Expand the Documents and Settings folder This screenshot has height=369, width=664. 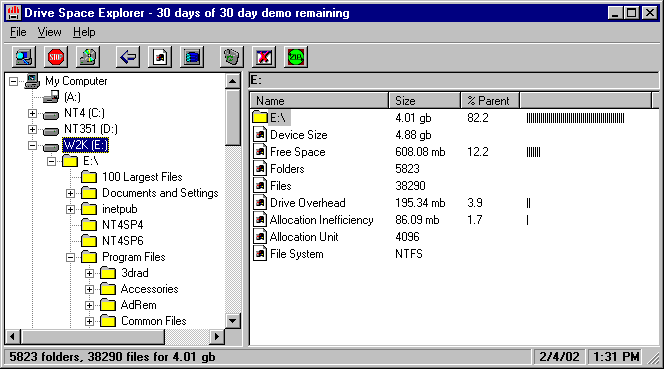tap(70, 194)
